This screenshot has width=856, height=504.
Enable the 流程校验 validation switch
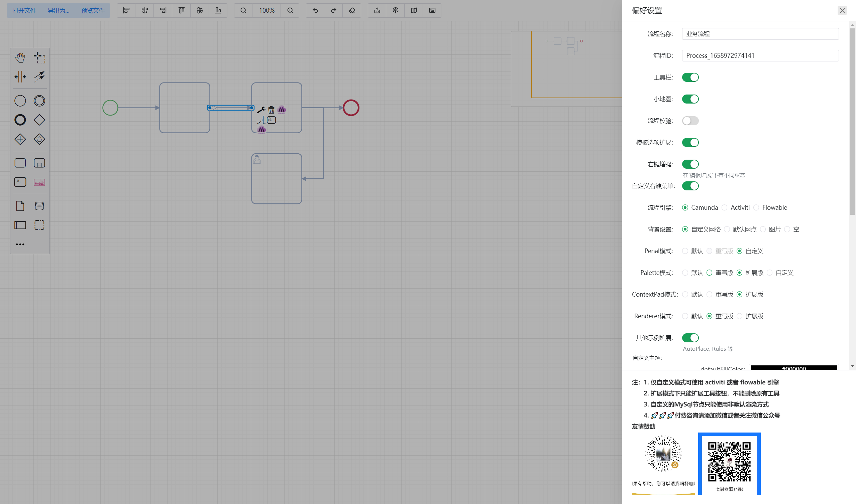[x=690, y=121]
